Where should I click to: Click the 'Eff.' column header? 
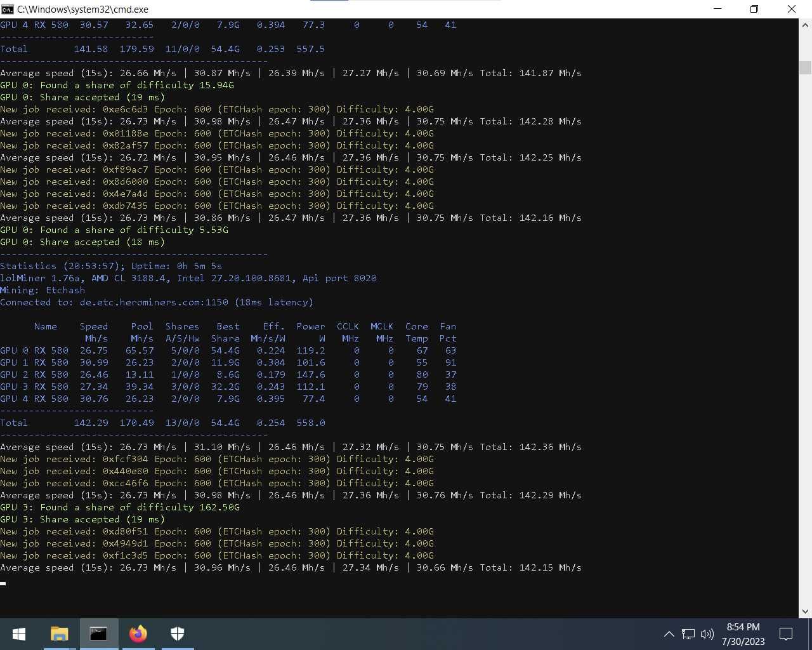[x=273, y=326]
